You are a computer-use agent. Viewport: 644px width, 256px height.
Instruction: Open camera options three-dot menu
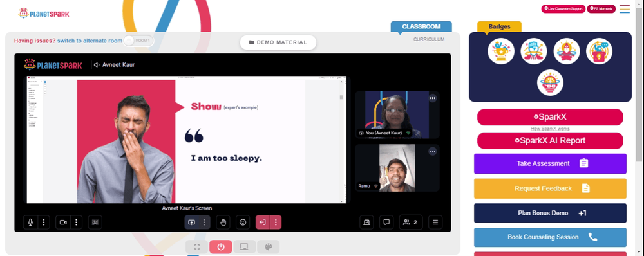tap(77, 223)
